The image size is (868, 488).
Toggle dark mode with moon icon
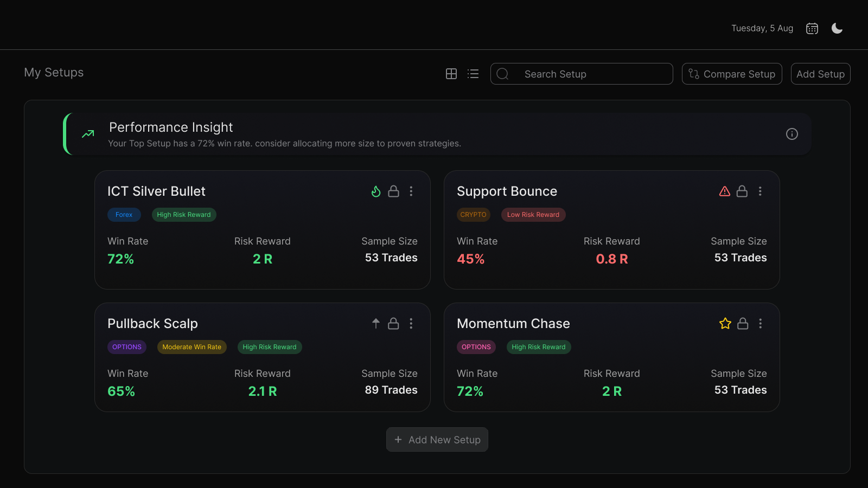tap(837, 29)
